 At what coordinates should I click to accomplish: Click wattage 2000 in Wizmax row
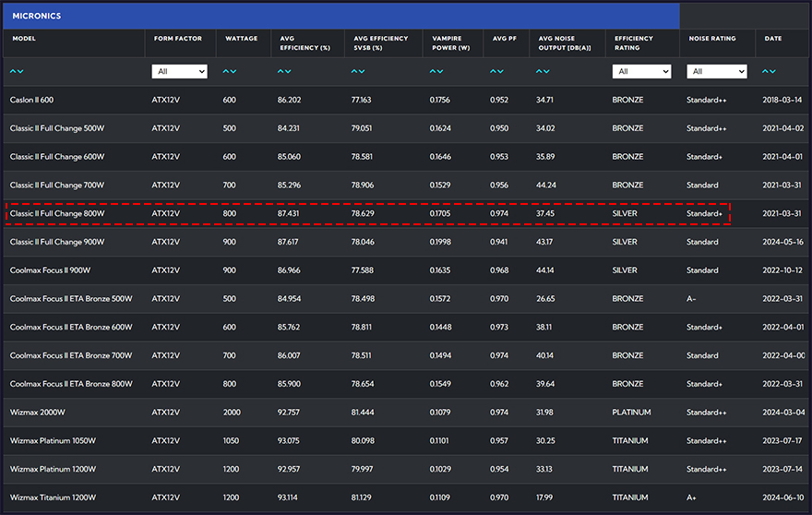tap(232, 413)
